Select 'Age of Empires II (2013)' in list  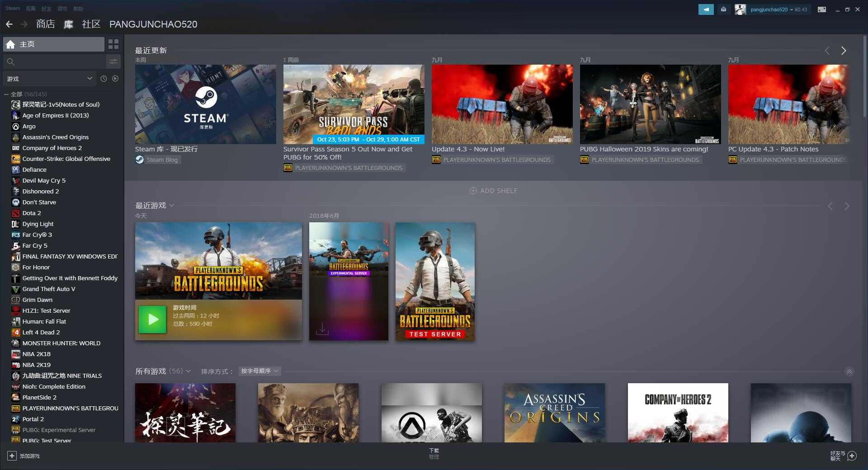pos(56,116)
